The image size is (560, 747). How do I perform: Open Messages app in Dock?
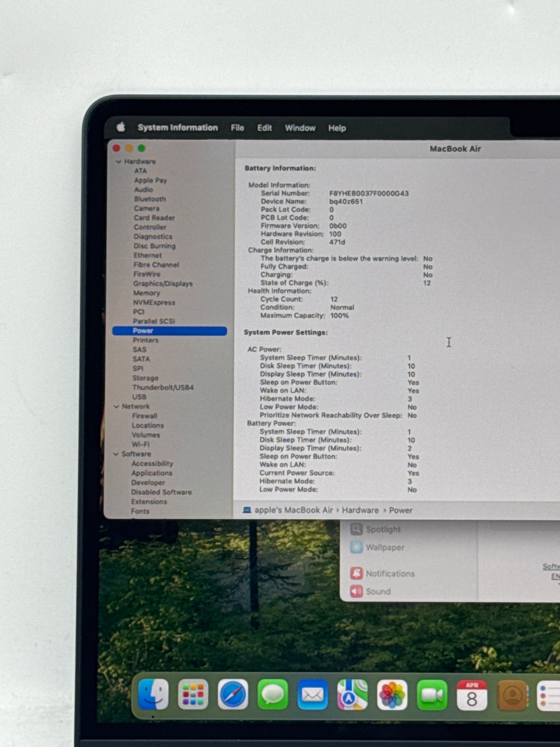click(273, 695)
